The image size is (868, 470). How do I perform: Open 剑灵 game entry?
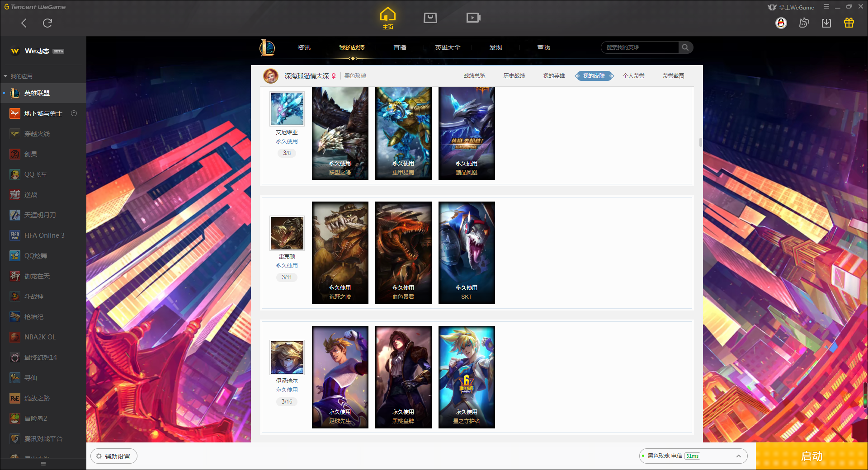point(43,154)
